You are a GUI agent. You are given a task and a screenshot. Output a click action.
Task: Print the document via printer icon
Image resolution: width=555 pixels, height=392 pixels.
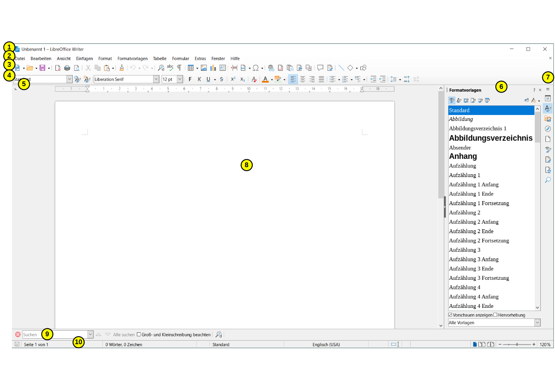point(67,68)
